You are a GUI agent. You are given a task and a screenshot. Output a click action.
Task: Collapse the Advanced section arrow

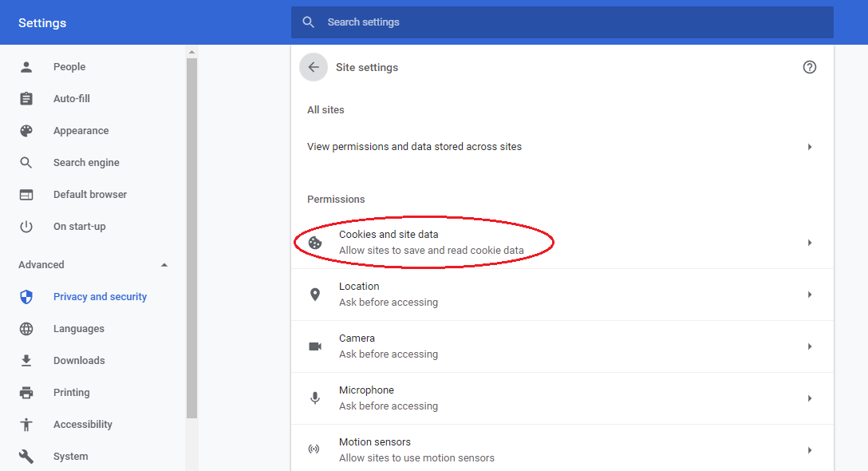[x=164, y=265]
